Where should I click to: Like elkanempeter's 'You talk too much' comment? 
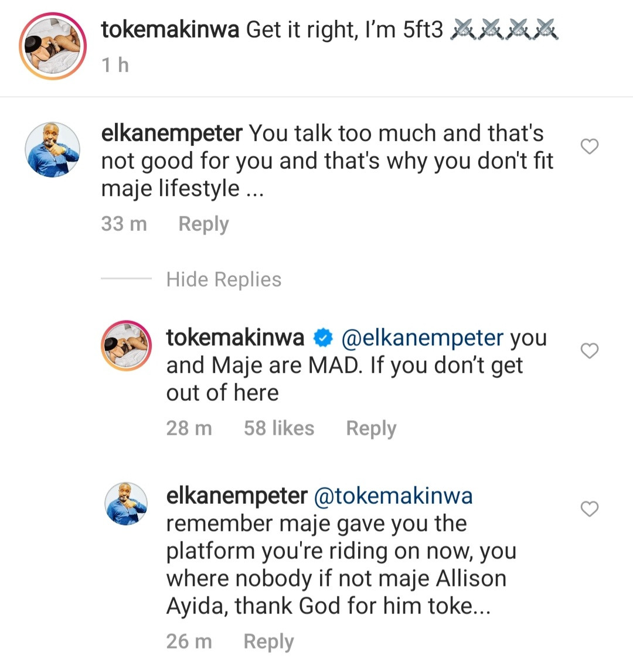click(589, 146)
